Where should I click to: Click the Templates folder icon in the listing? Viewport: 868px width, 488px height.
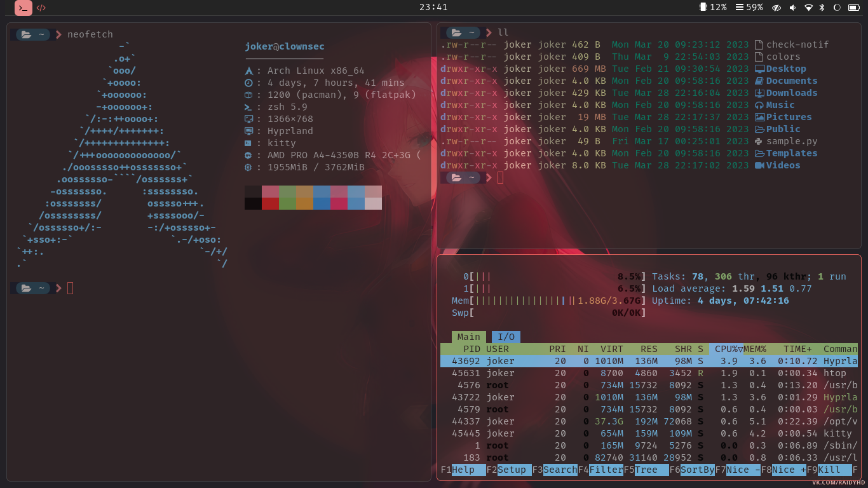pyautogui.click(x=759, y=153)
